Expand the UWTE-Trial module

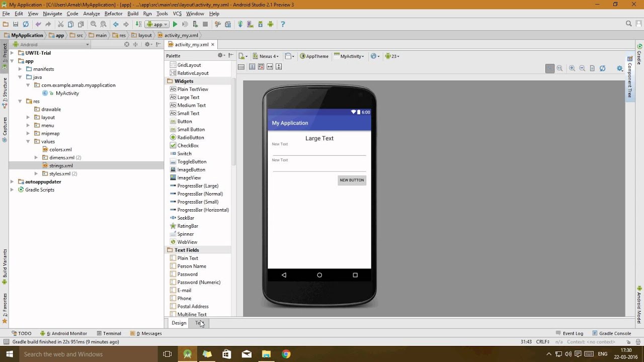pos(12,53)
